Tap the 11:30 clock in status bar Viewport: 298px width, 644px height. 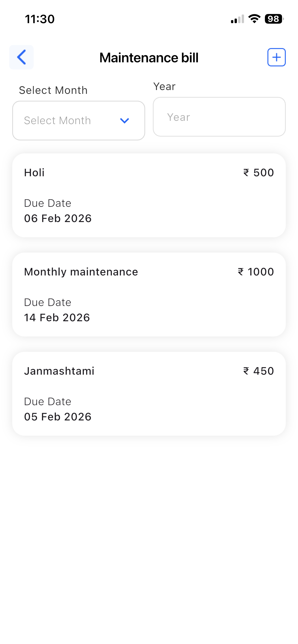pos(40,19)
